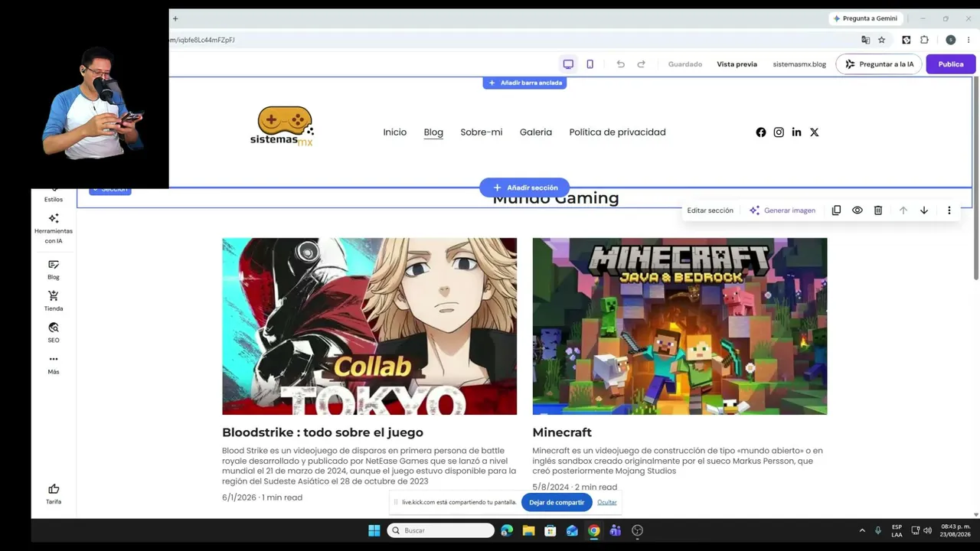Viewport: 980px width, 551px height.
Task: Click the Google Chrome taskbar icon
Action: point(593,530)
